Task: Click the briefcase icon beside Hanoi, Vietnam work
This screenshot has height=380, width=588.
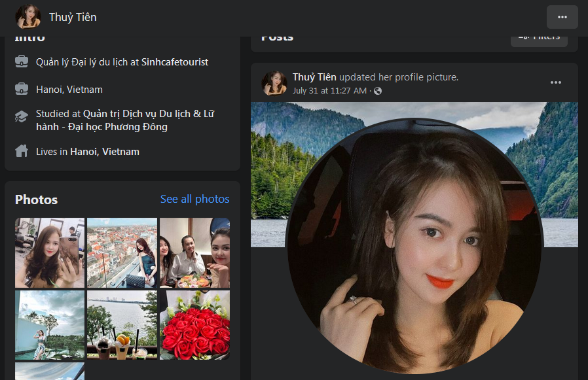Action: pos(22,89)
